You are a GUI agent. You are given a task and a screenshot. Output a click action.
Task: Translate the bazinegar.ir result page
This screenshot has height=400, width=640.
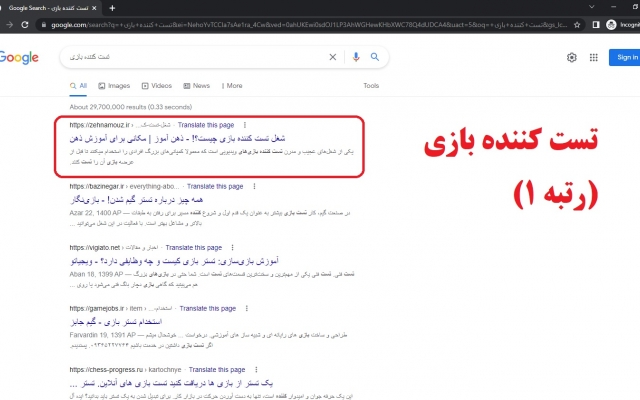[215, 186]
